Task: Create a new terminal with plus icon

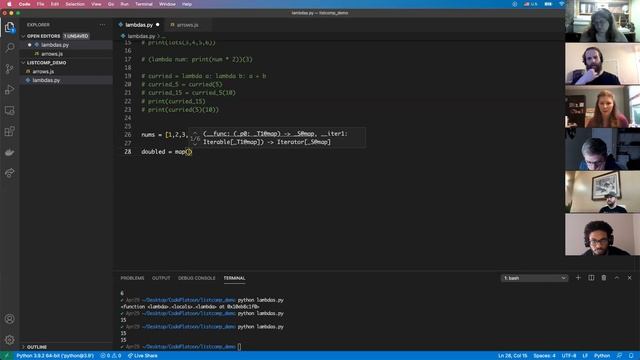Action: tap(578, 278)
